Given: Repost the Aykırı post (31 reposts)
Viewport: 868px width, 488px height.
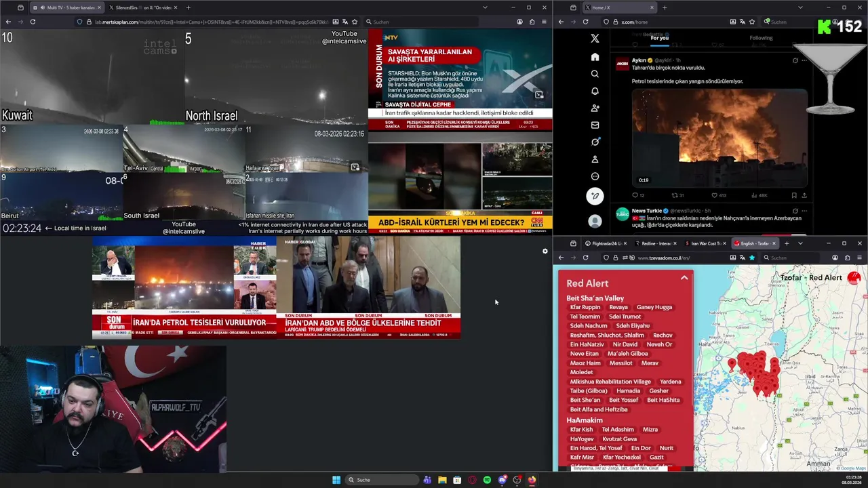Looking at the screenshot, I should click(x=677, y=195).
